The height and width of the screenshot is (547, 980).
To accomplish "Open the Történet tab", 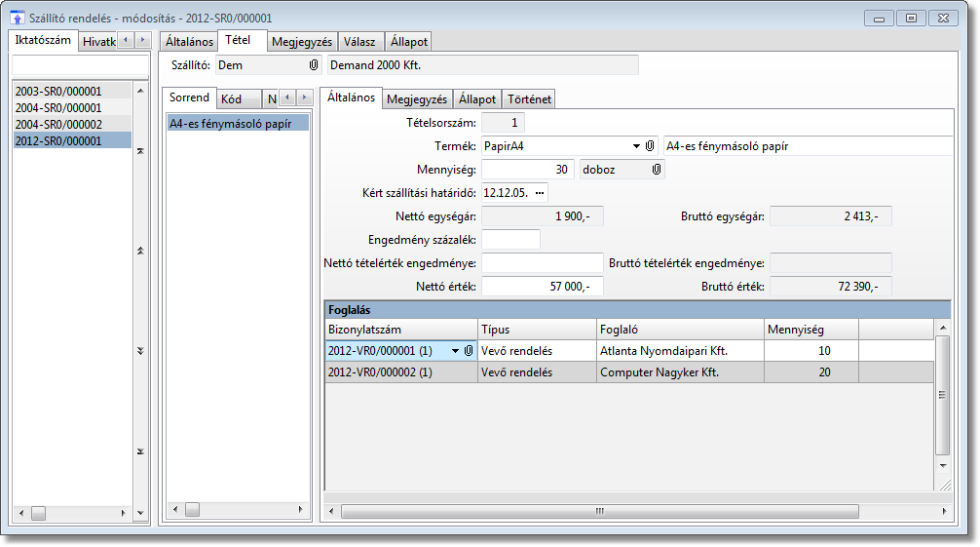I will point(529,99).
